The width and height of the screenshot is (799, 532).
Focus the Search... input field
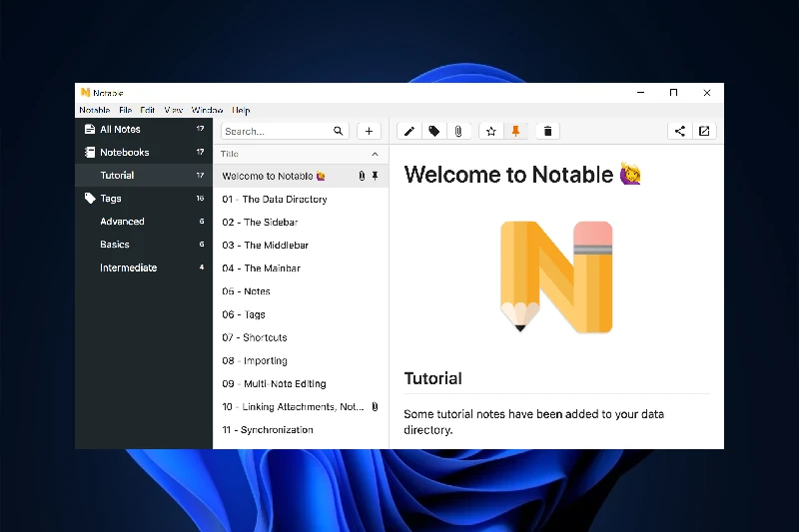285,132
